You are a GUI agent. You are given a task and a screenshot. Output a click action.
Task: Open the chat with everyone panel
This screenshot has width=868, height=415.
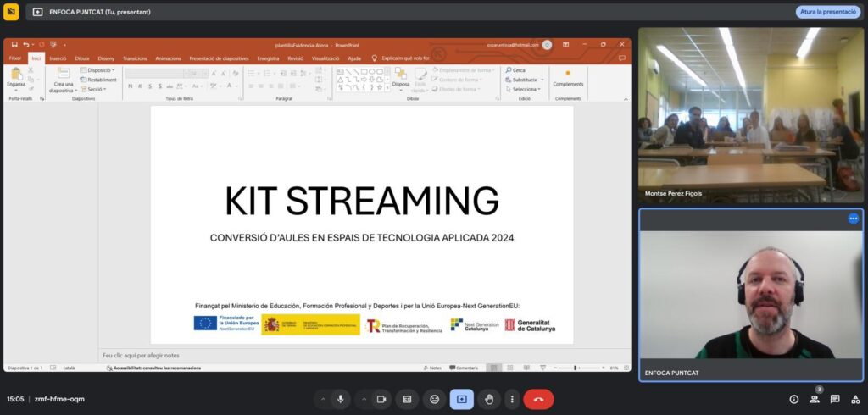pos(835,399)
